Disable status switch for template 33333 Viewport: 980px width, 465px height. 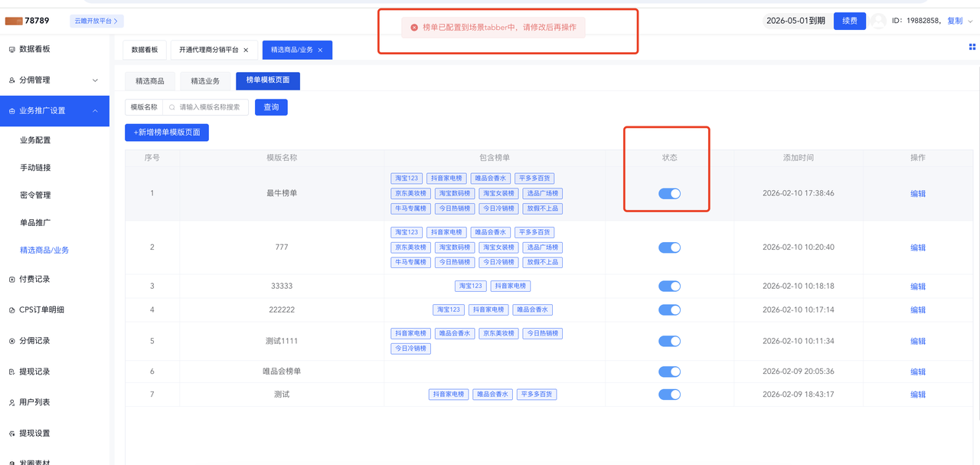click(669, 287)
